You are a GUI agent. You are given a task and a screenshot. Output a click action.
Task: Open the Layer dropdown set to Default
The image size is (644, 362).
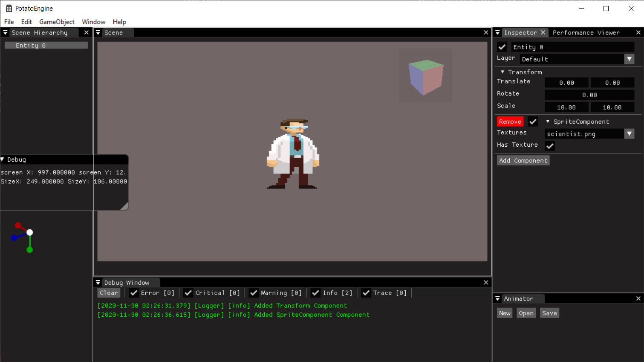click(577, 59)
